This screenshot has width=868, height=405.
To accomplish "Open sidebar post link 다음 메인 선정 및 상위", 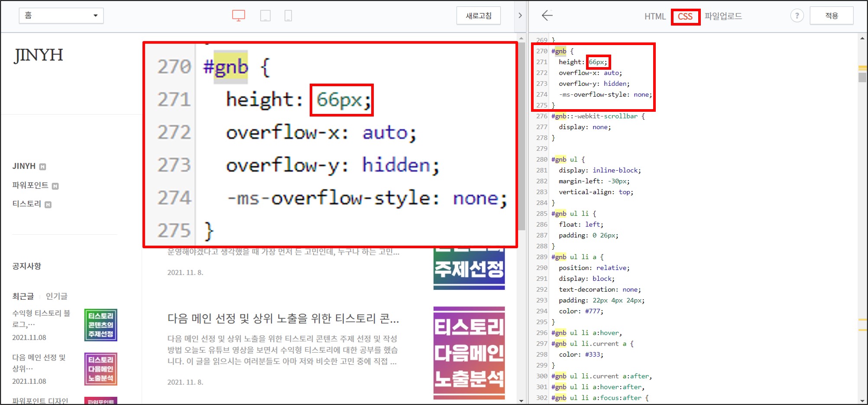I will click(x=39, y=363).
